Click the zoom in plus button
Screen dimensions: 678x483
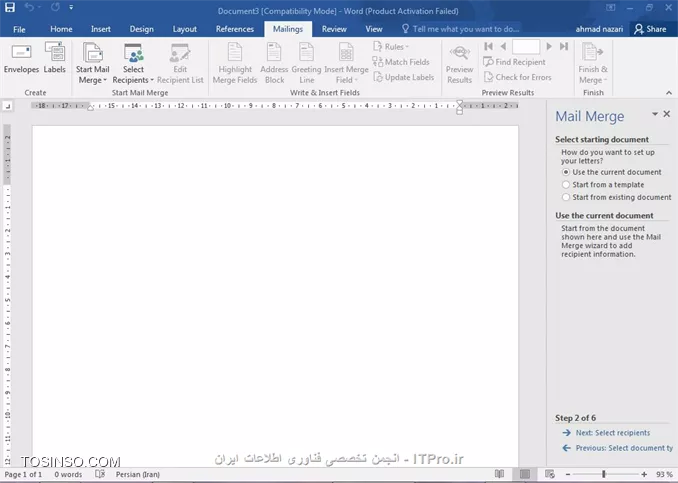click(644, 474)
